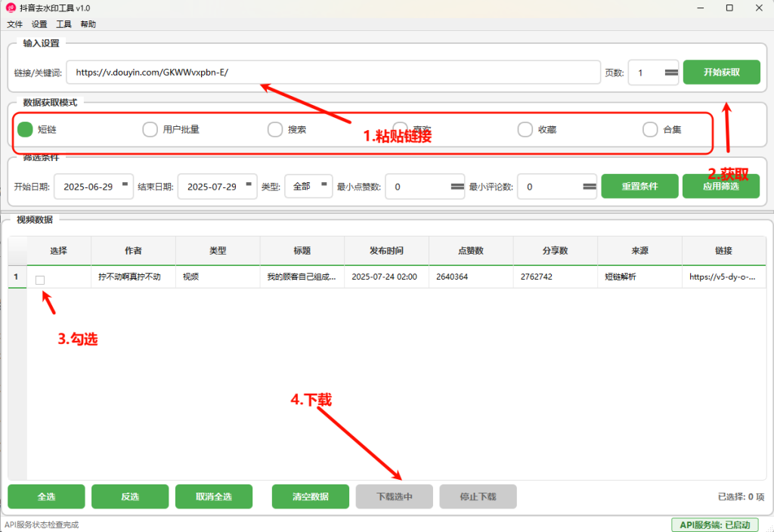
Task: Open the 开始日期 date picker
Action: pyautogui.click(x=94, y=186)
